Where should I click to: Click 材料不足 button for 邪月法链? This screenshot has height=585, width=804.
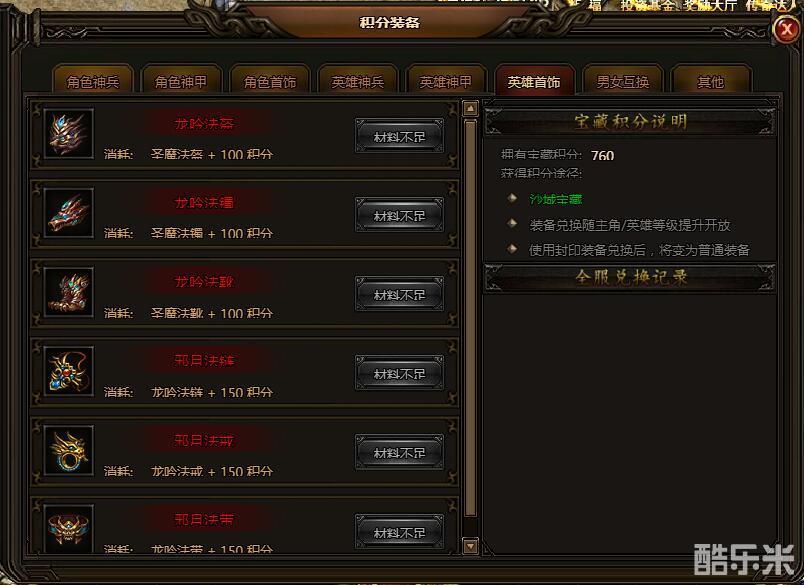tap(399, 373)
